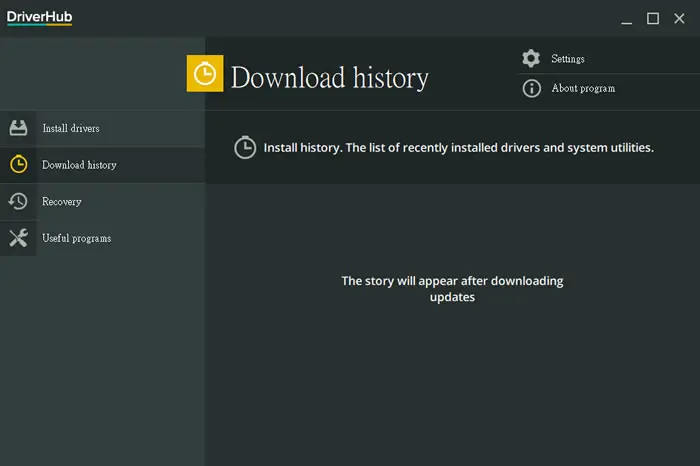
Task: Go to the Recovery section label
Action: coord(62,202)
